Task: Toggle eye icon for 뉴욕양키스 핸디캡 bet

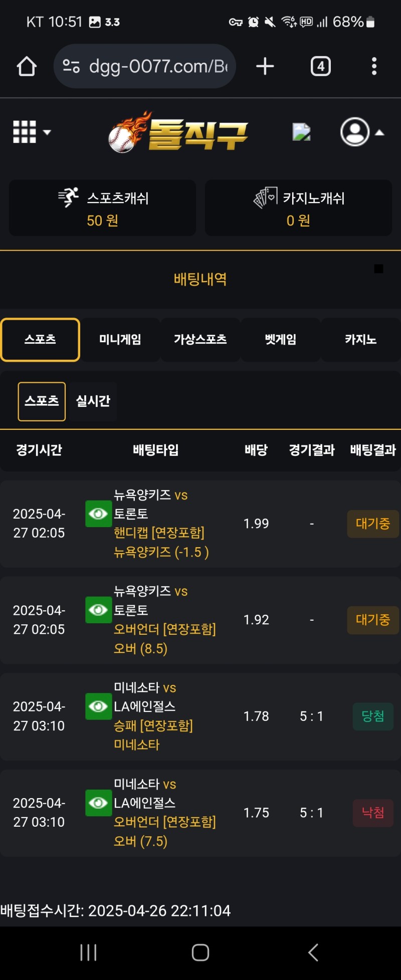Action: pos(98,514)
